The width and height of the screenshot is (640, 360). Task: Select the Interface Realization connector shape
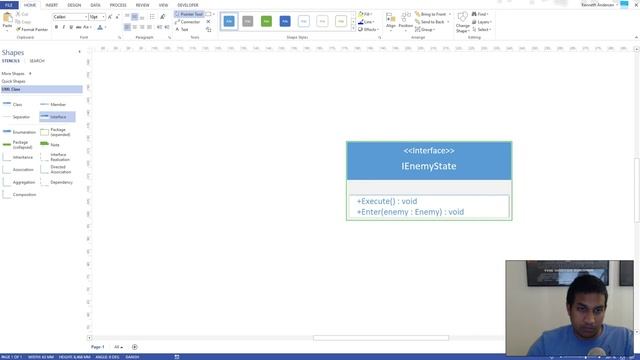pos(56,157)
